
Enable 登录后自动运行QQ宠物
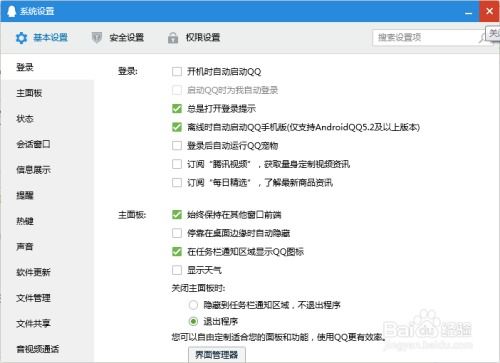(x=177, y=146)
